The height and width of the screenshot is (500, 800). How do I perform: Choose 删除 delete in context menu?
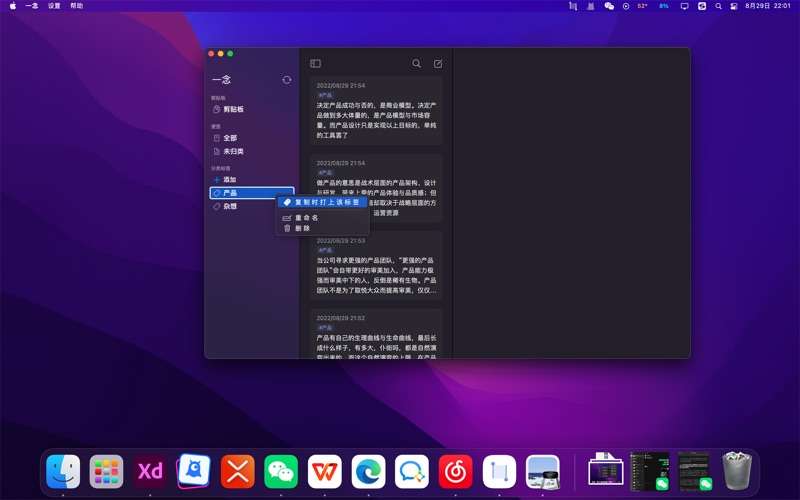(x=302, y=228)
